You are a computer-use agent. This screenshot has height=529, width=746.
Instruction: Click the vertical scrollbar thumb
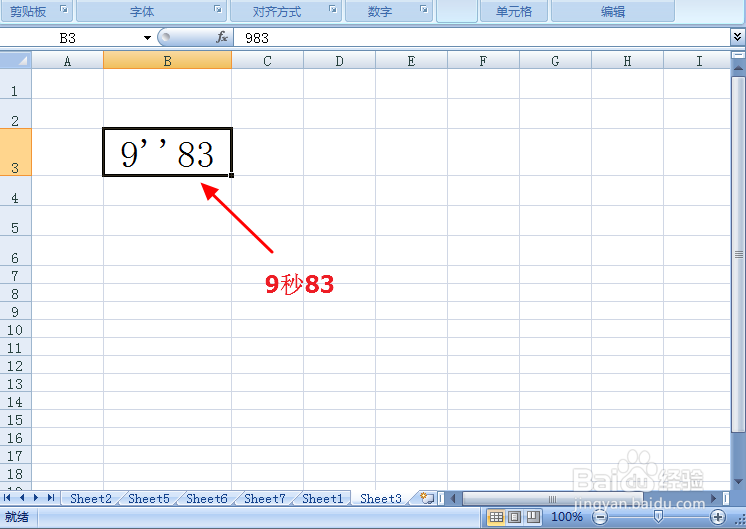[x=738, y=254]
